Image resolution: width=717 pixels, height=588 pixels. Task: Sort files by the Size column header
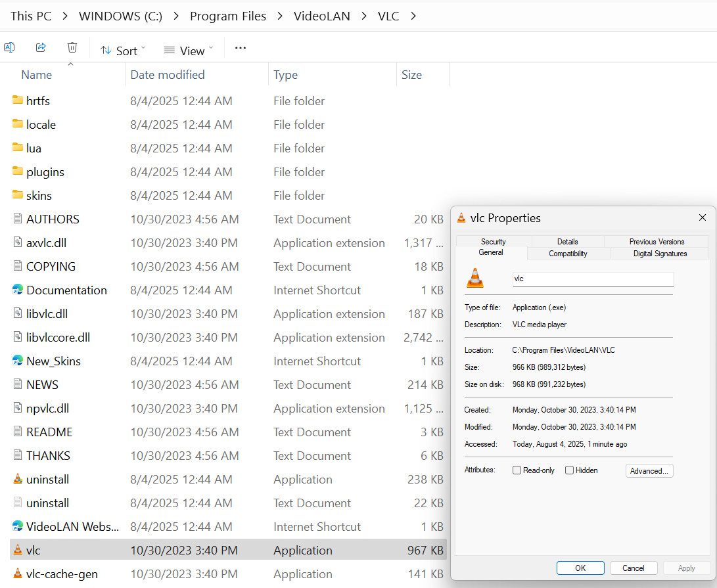tap(411, 75)
